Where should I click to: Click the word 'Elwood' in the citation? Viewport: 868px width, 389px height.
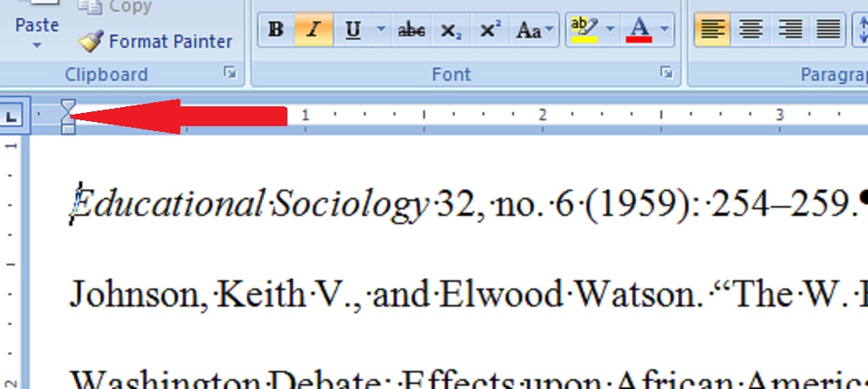(x=502, y=295)
